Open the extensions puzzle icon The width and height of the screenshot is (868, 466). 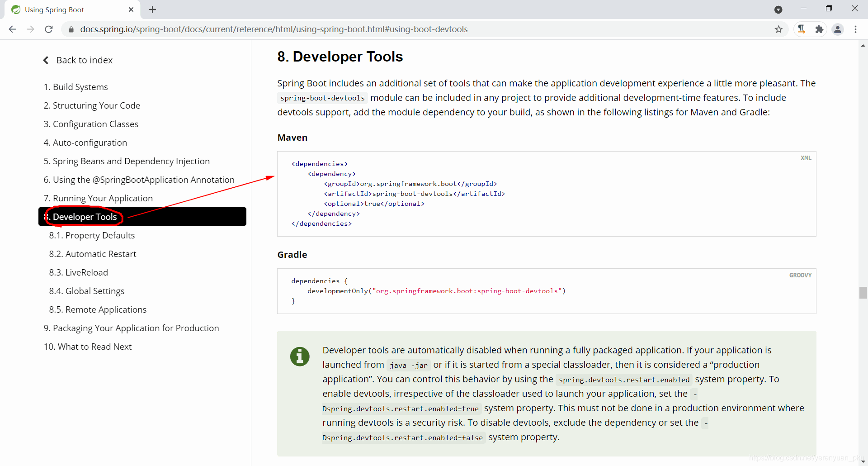(819, 29)
